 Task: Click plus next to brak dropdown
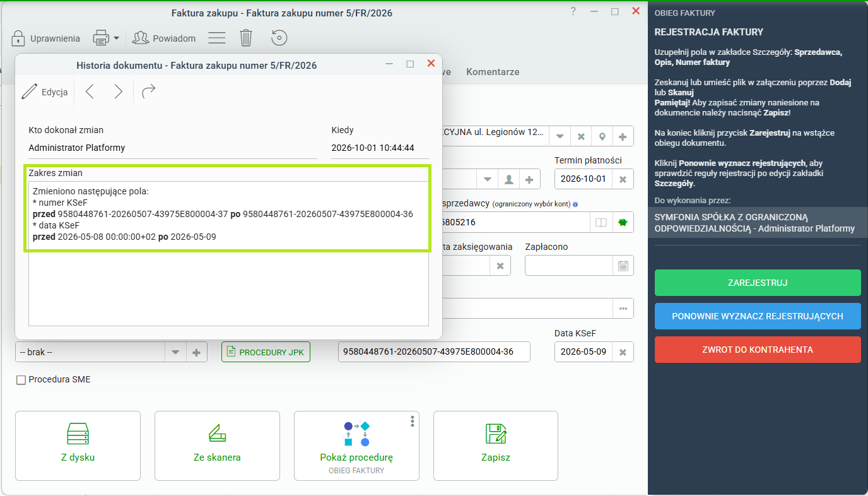click(x=196, y=352)
